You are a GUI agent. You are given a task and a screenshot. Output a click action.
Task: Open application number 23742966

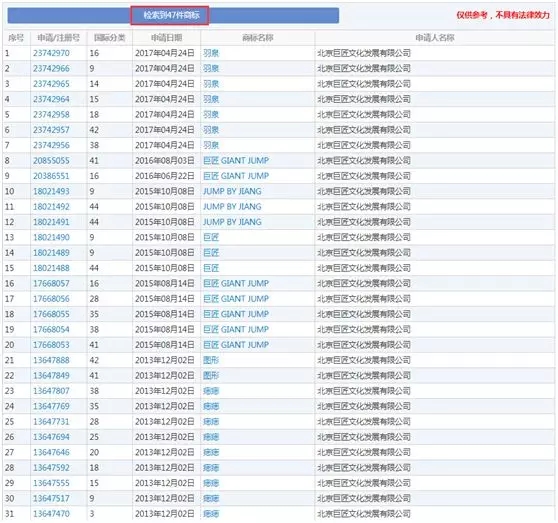(x=51, y=68)
